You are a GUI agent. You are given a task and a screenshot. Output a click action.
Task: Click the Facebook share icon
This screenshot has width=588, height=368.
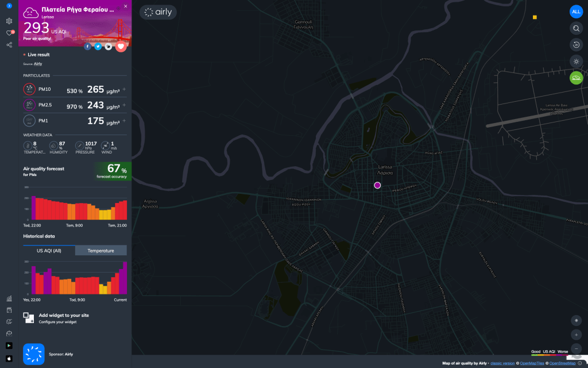tap(88, 46)
